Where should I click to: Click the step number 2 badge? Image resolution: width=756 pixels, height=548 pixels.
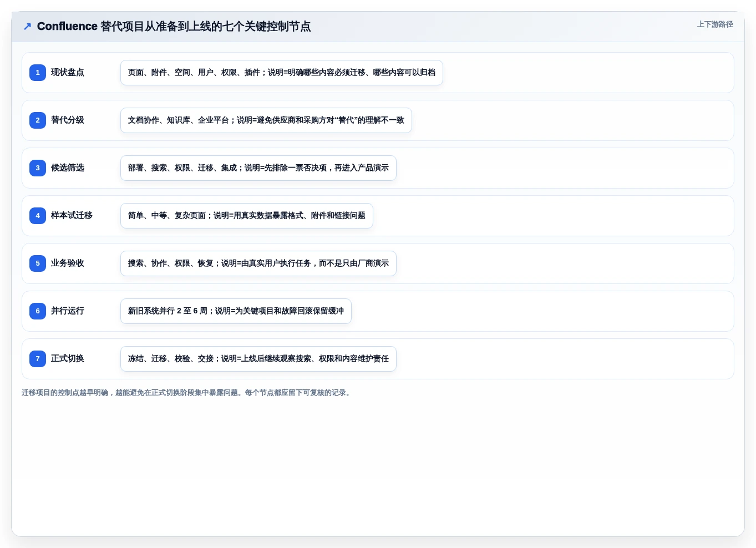coord(38,120)
